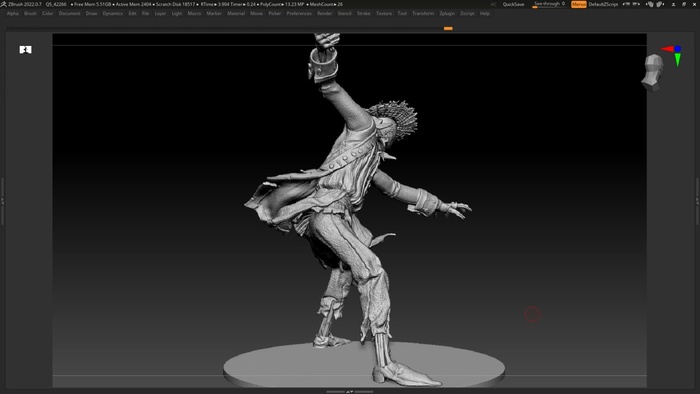Open the Stencil menu
The image size is (700, 394).
(344, 13)
